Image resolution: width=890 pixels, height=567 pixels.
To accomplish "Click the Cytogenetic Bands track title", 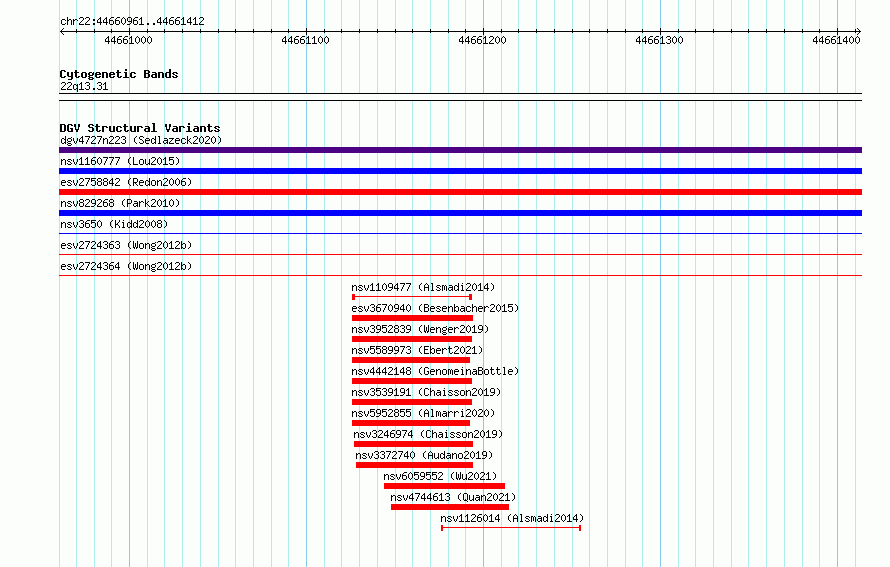I will click(x=119, y=74).
